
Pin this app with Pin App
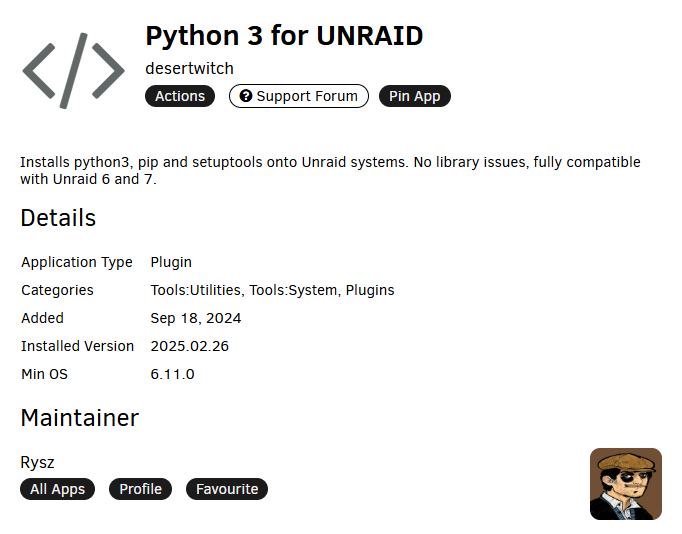click(x=415, y=96)
